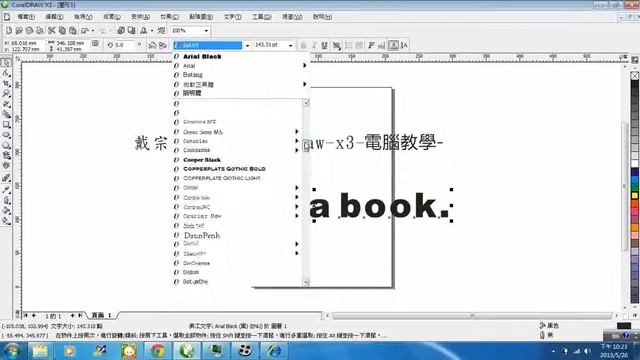Screen dimensions: 640x360
Task: Open the character formatting F button
Action: pyautogui.click(x=371, y=45)
